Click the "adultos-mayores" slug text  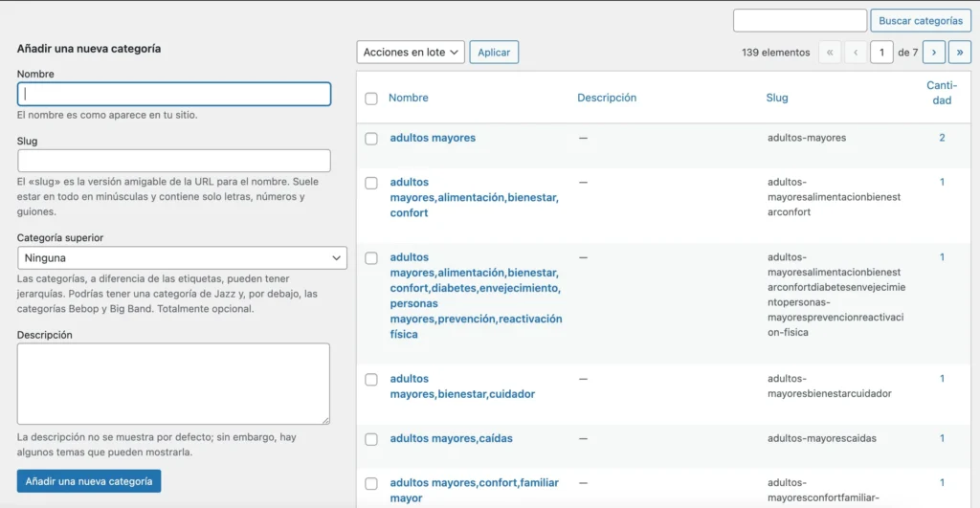point(806,138)
